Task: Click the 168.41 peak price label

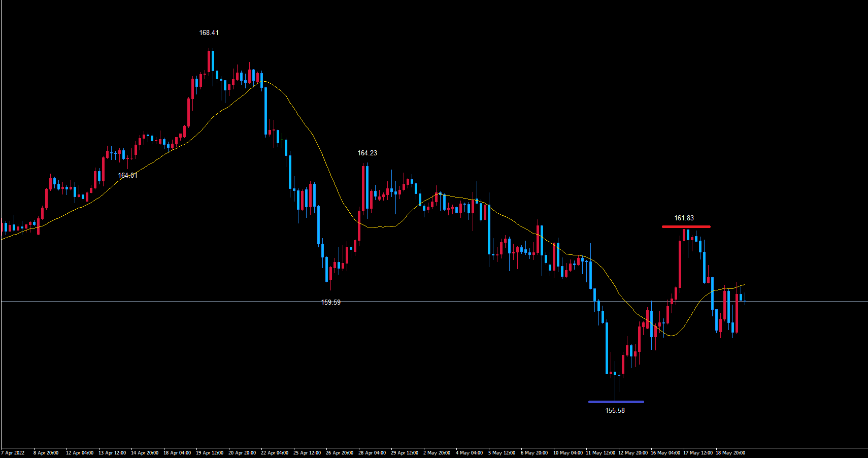Action: [209, 33]
